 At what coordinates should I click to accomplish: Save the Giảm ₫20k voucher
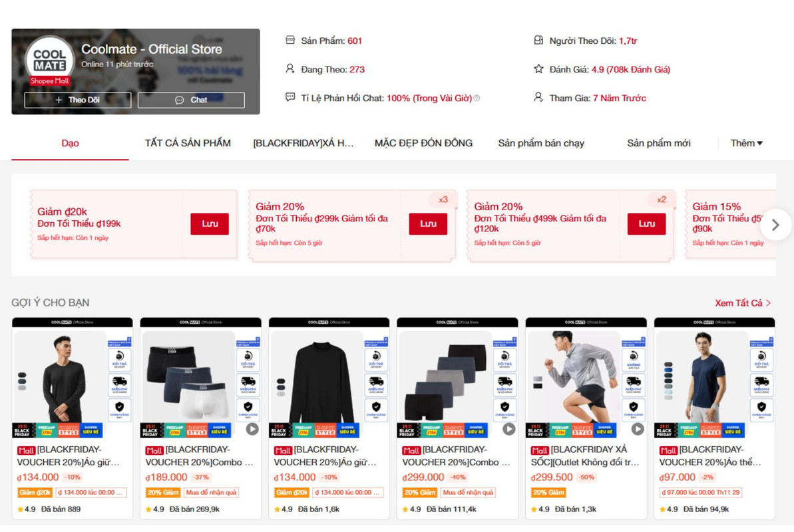coord(210,223)
